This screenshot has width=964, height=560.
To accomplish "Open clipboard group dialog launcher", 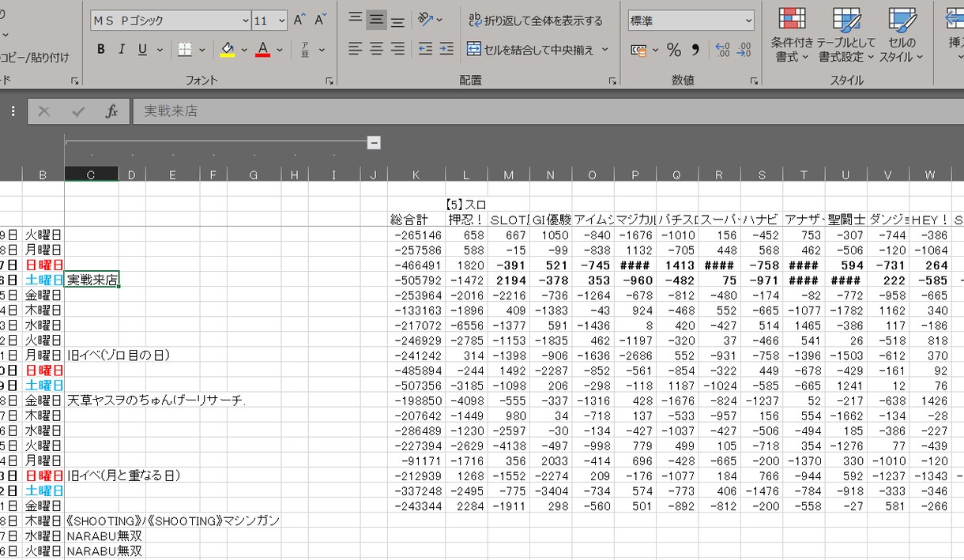I will click(x=75, y=81).
